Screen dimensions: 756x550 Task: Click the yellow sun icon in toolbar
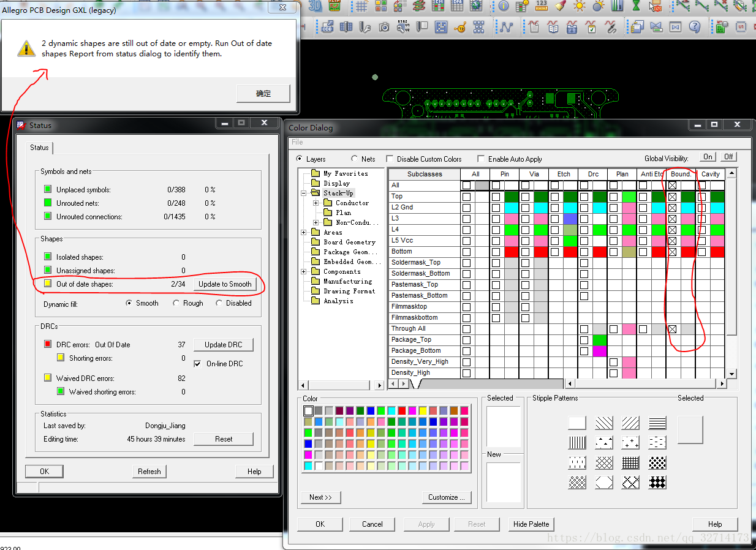point(579,6)
